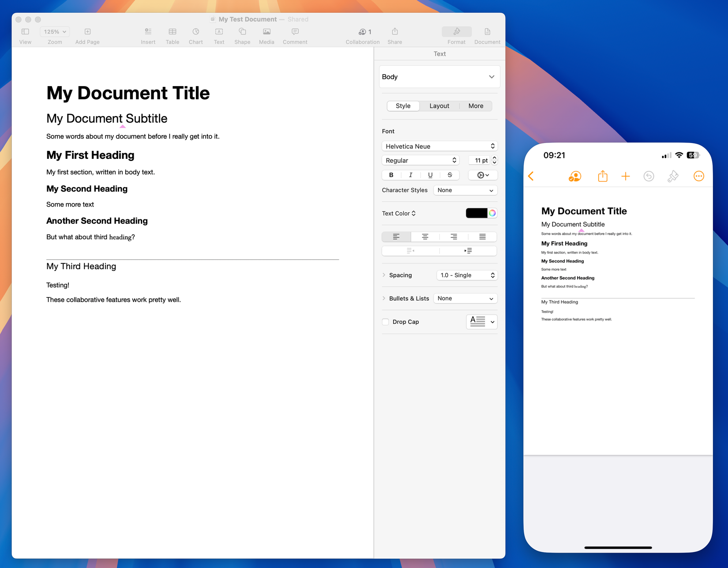Open the Text Color swatch
This screenshot has height=568, width=728.
(x=478, y=213)
